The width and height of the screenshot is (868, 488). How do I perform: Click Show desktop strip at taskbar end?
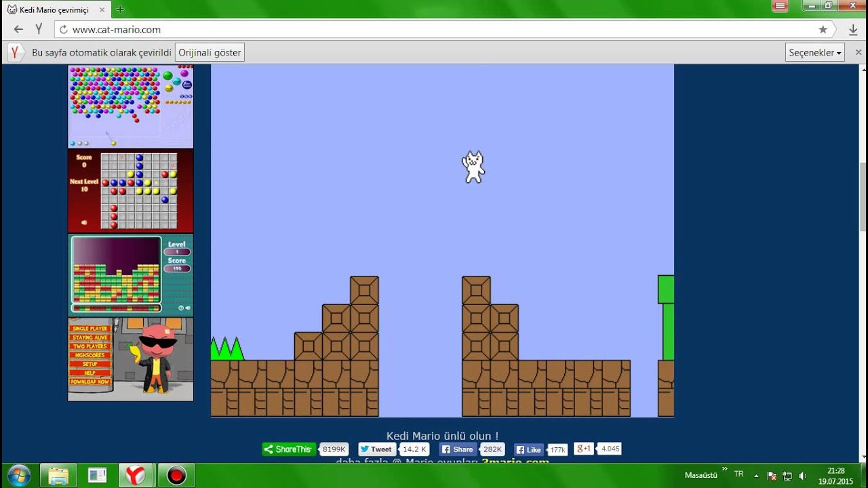pyautogui.click(x=864, y=475)
